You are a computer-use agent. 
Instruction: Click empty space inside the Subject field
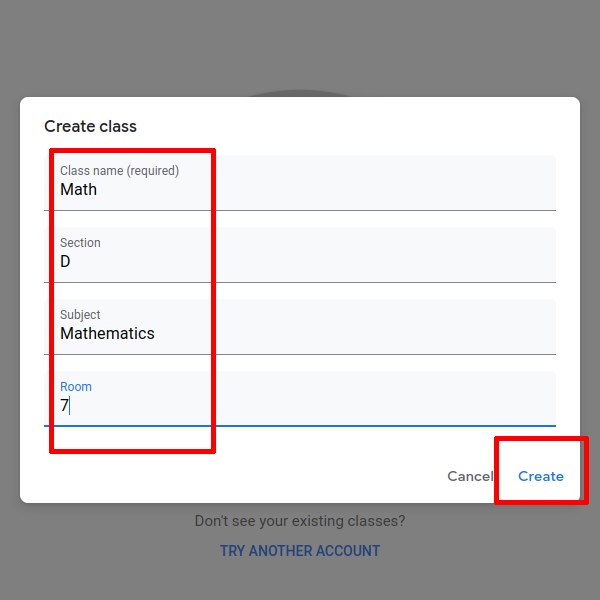click(x=400, y=327)
